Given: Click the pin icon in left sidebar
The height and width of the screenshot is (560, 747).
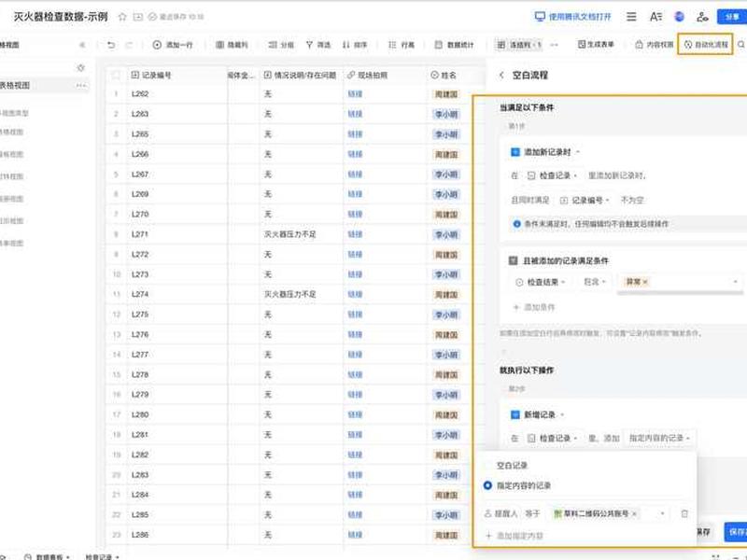Looking at the screenshot, I should pos(80,68).
